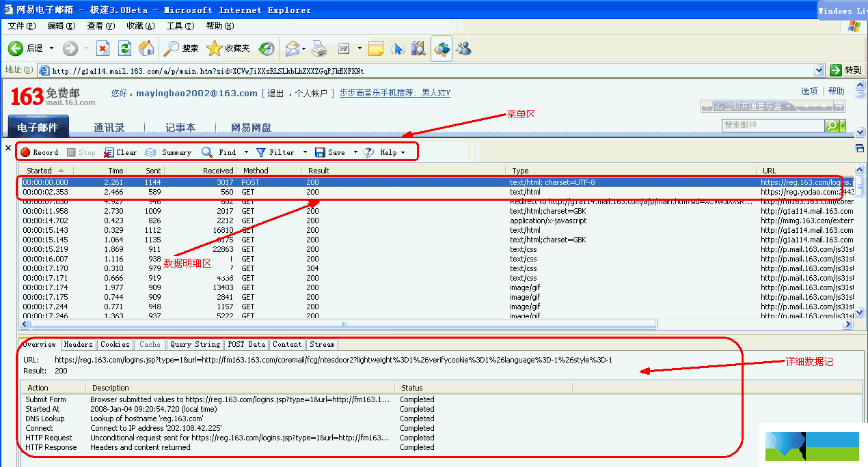The image size is (868, 467).
Task: Click the HttpWatch panel restore icon
Action: pyautogui.click(x=860, y=148)
